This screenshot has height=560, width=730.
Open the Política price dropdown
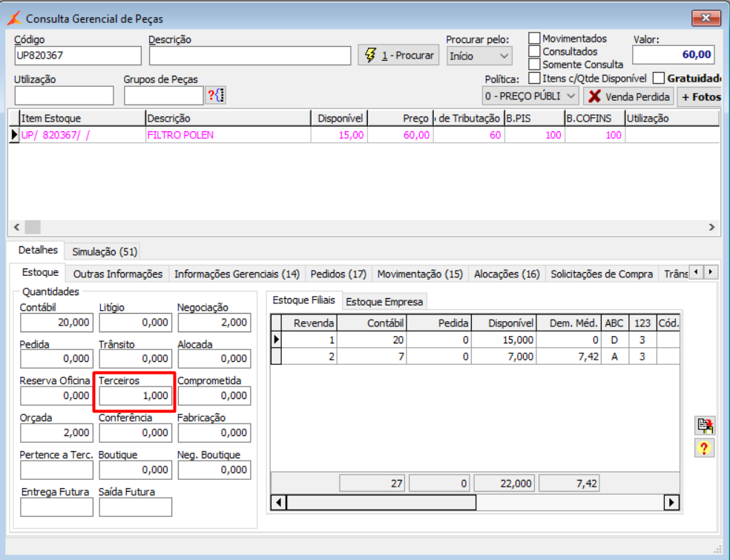[x=530, y=96]
